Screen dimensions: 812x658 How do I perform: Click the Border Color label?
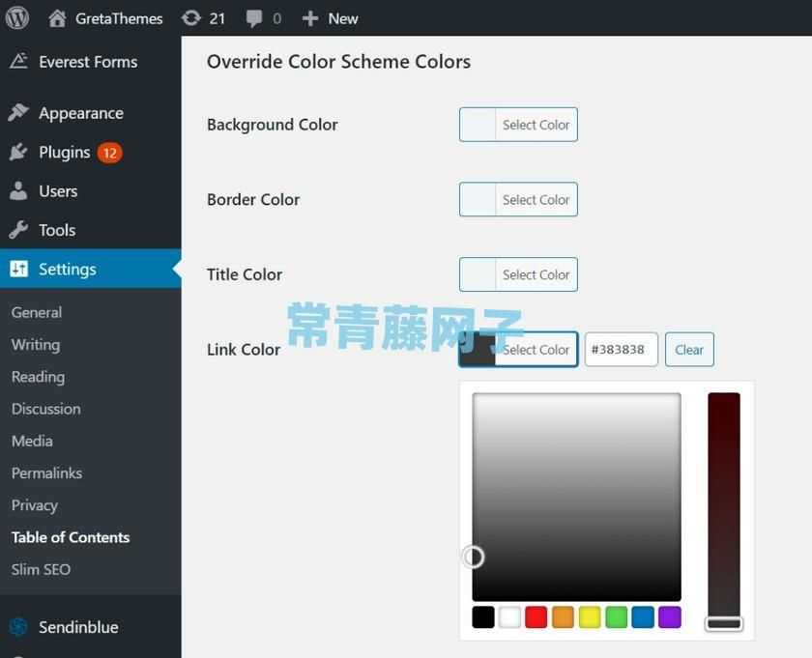point(253,199)
